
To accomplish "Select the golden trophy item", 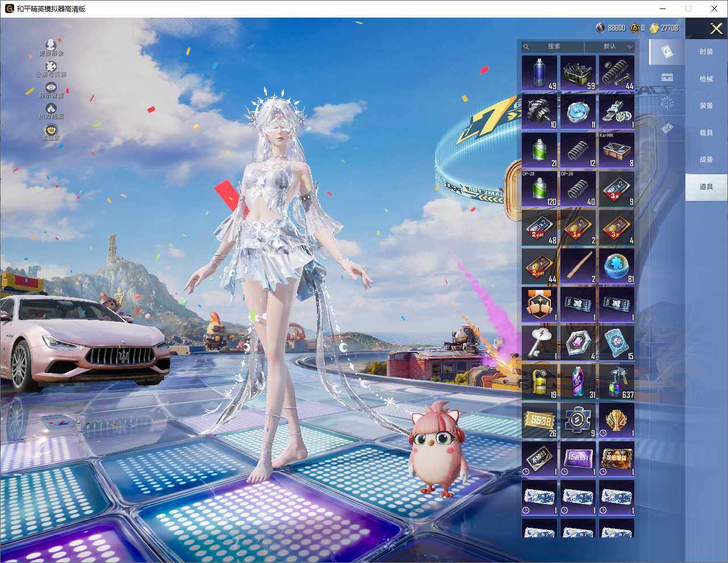I will point(617,420).
